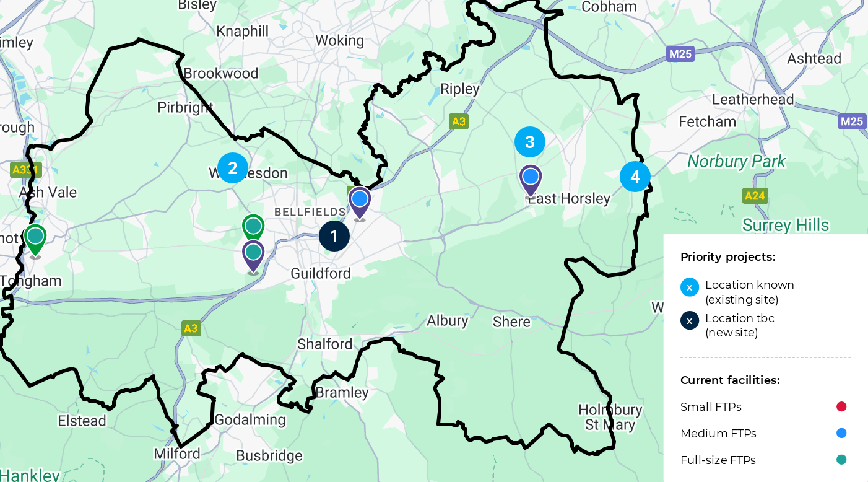The width and height of the screenshot is (868, 482).
Task: Open the purple pin at East Horsley
Action: pyautogui.click(x=531, y=181)
